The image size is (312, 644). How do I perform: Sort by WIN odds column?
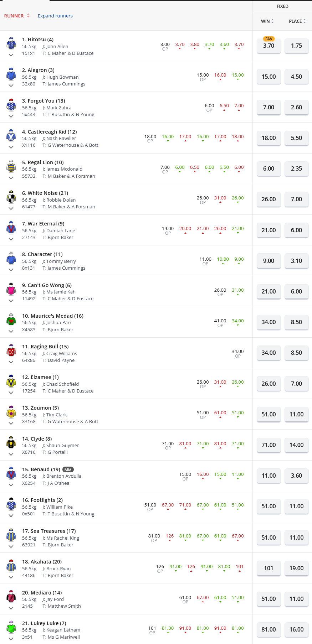coord(267,21)
